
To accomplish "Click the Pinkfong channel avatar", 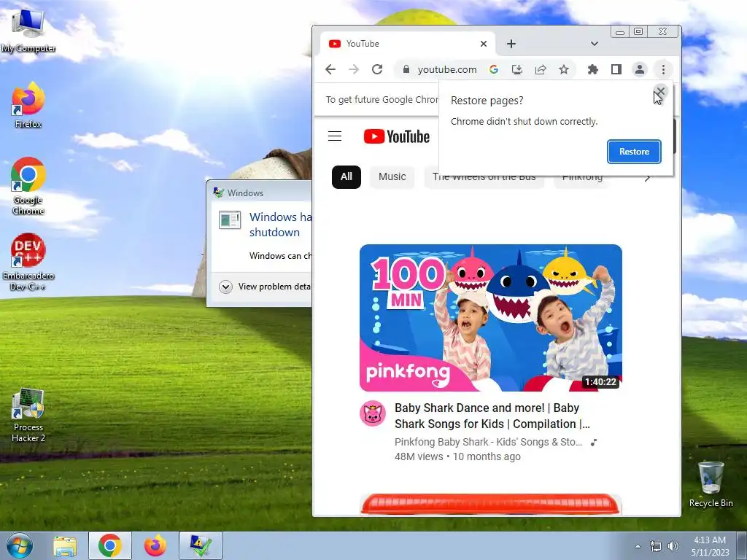I will click(373, 413).
